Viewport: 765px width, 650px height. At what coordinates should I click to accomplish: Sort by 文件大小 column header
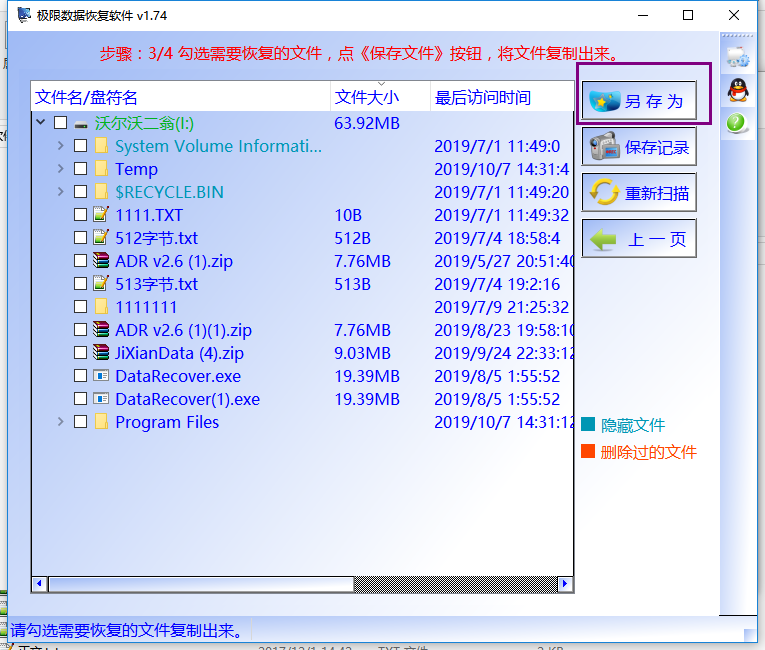click(x=381, y=97)
